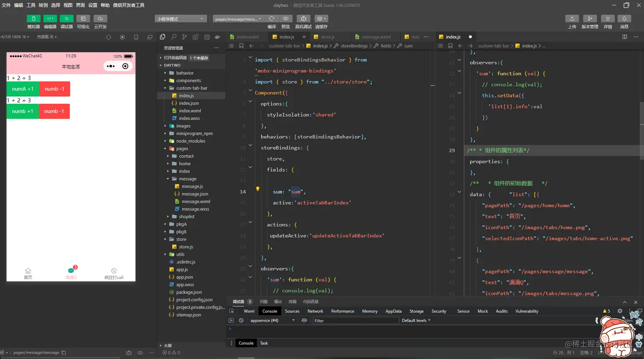Click the Preview (预览) eye icon
The image size is (644, 359).
click(x=285, y=19)
